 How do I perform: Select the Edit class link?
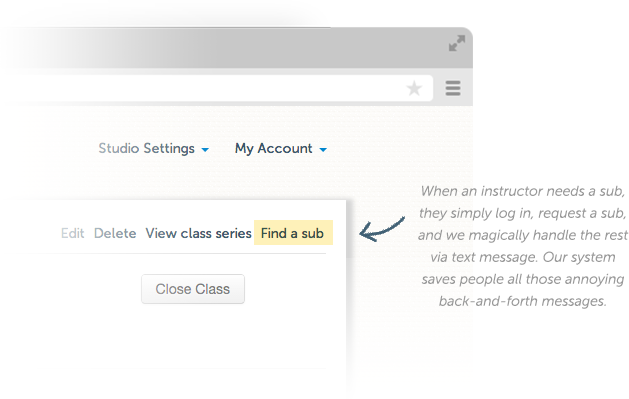click(73, 233)
